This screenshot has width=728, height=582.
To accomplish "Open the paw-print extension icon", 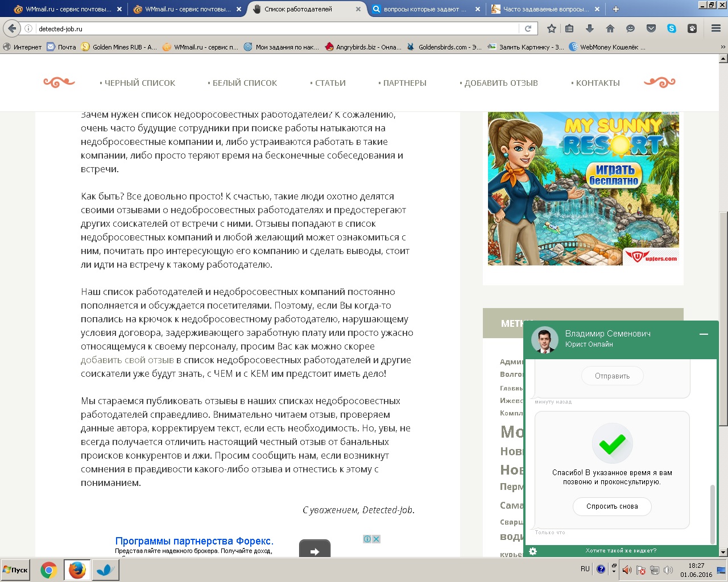I will click(692, 28).
